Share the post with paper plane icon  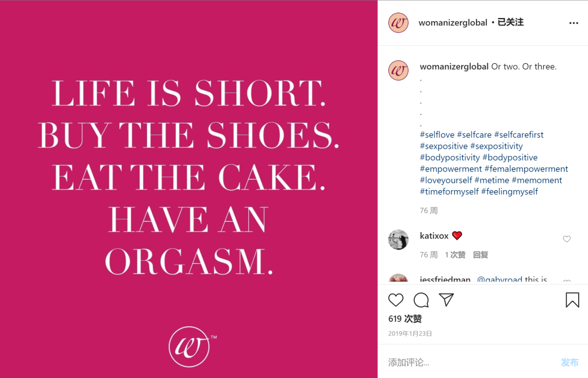pyautogui.click(x=446, y=300)
